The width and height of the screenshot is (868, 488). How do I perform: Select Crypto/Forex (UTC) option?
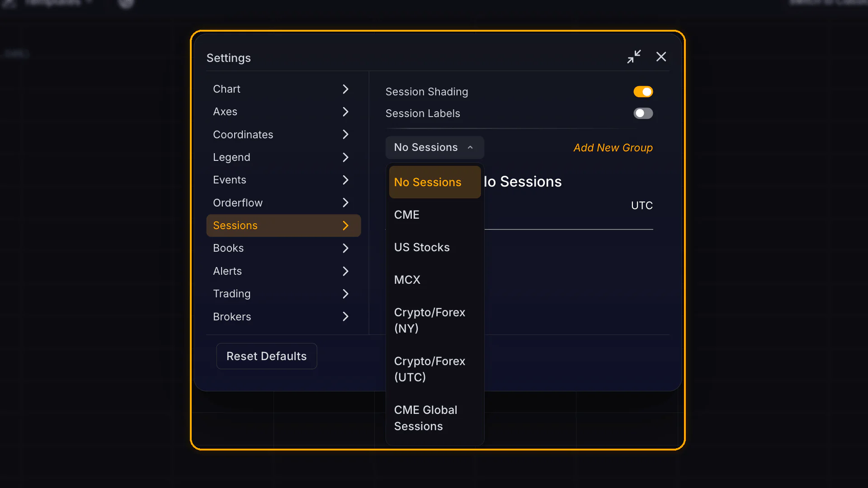click(x=435, y=369)
